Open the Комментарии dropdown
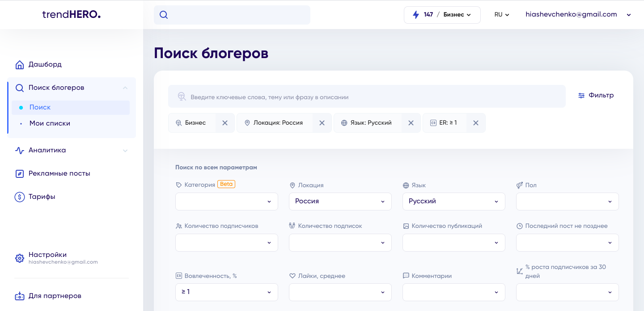 pyautogui.click(x=454, y=292)
